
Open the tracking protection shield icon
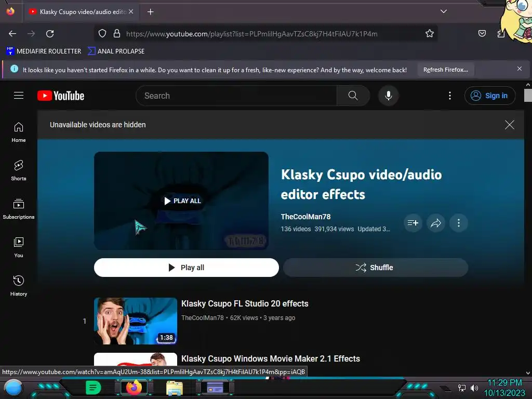pyautogui.click(x=102, y=33)
